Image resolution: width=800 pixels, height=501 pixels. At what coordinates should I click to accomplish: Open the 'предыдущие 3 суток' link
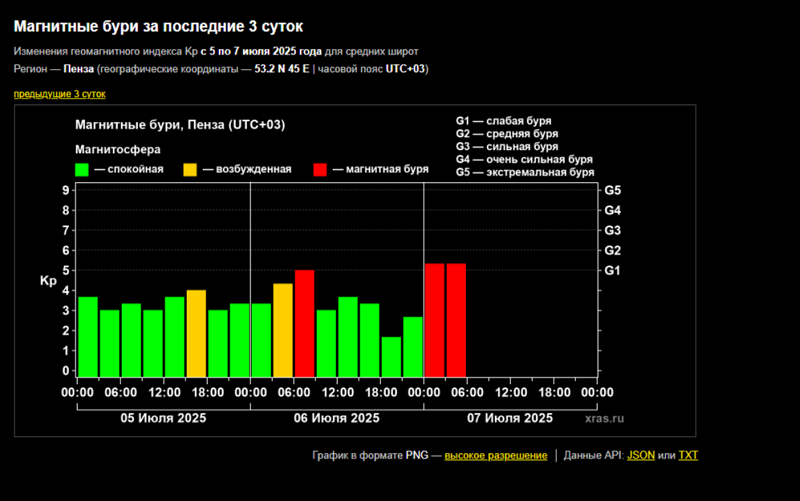[x=59, y=94]
